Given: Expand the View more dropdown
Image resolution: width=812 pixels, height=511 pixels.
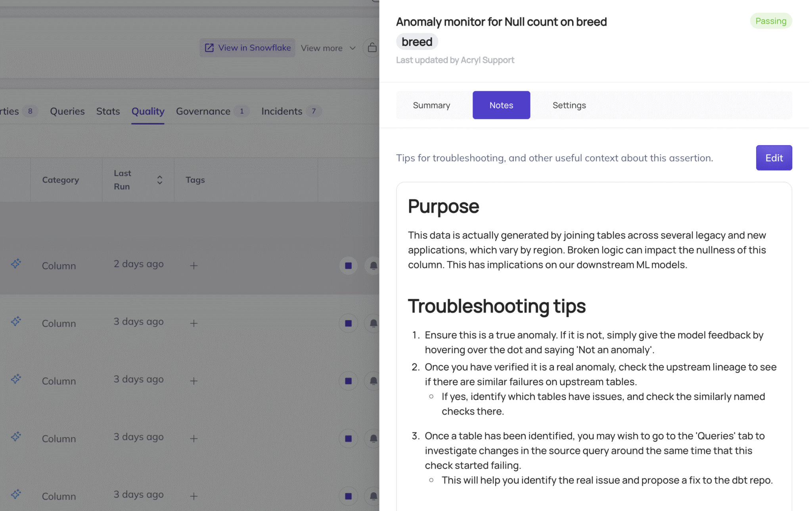Looking at the screenshot, I should 328,48.
